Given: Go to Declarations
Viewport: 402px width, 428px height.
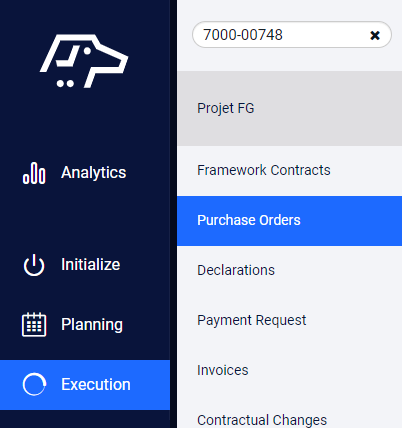Looking at the screenshot, I should pyautogui.click(x=236, y=270).
